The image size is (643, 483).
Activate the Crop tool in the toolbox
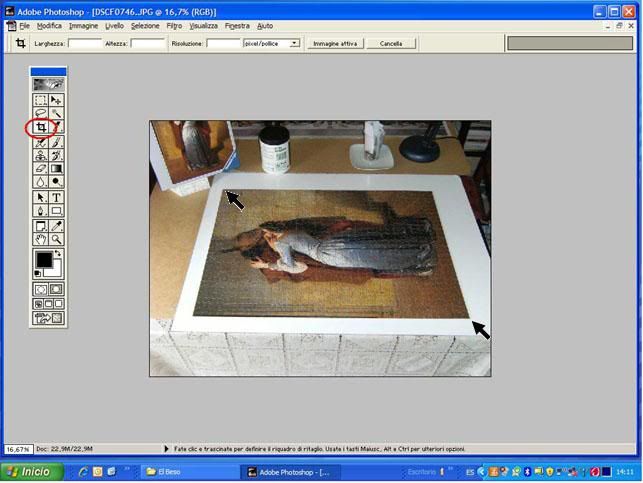(40, 127)
